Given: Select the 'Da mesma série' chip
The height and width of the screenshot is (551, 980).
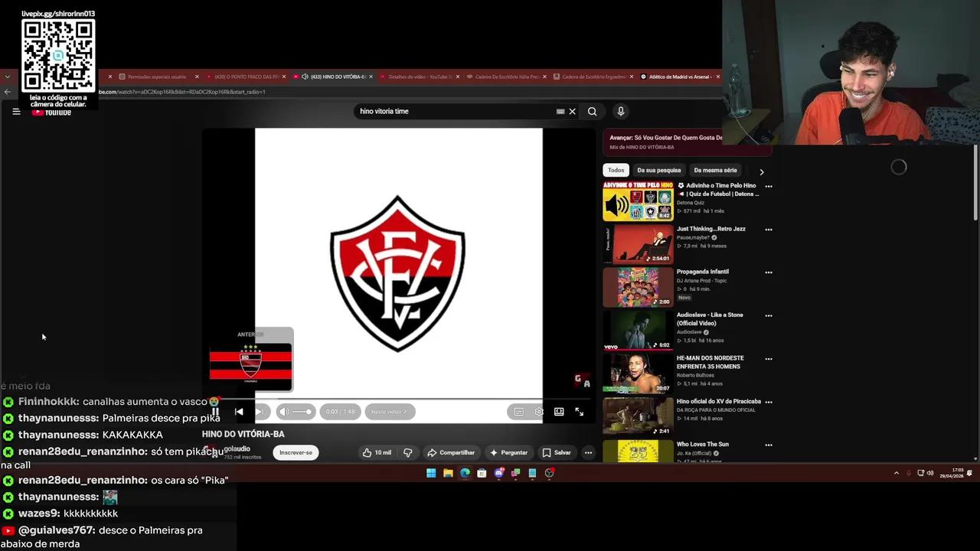Looking at the screenshot, I should 715,171.
